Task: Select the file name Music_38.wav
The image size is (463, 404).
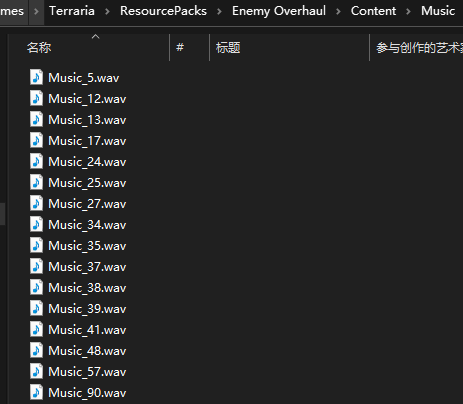Action: [x=87, y=288]
